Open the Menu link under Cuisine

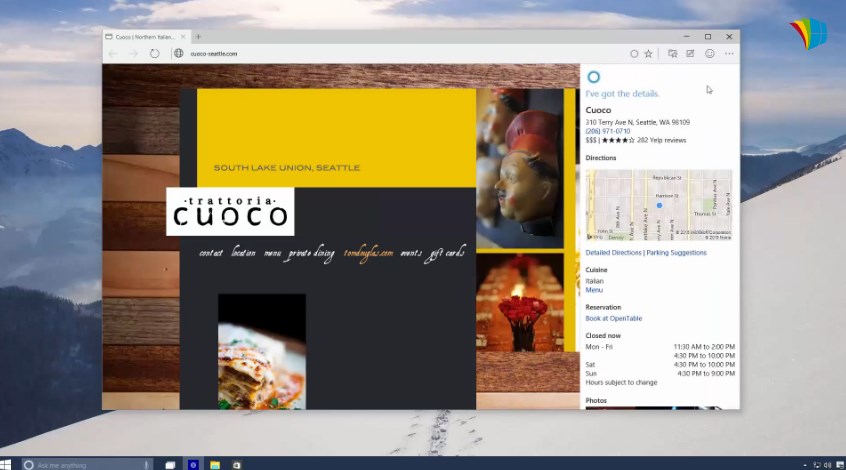pos(594,290)
